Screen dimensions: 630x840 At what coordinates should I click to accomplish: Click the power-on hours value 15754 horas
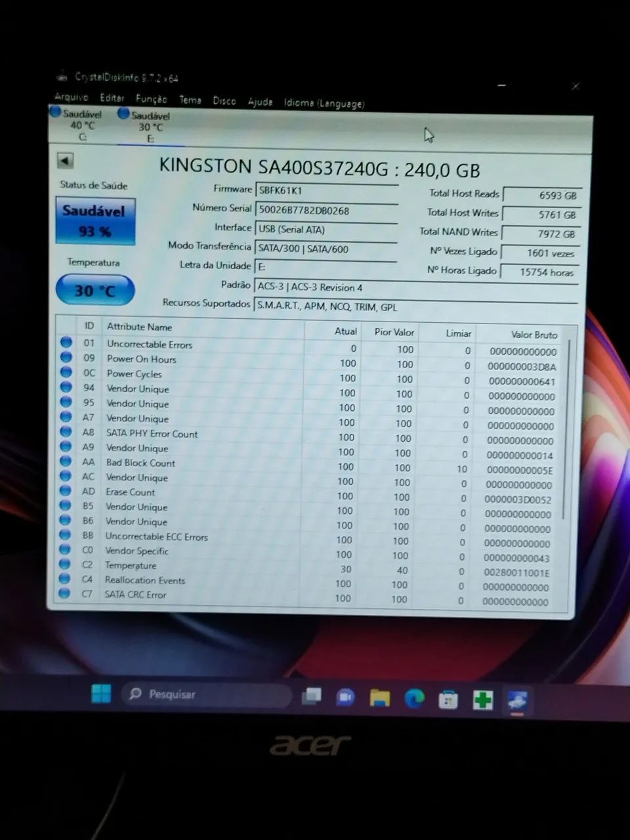coord(539,272)
